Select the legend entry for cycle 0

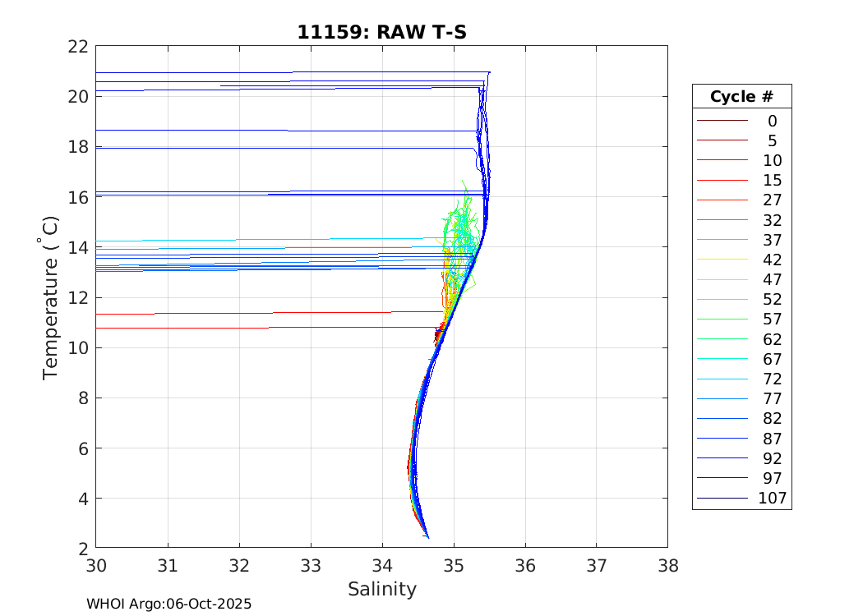[772, 121]
